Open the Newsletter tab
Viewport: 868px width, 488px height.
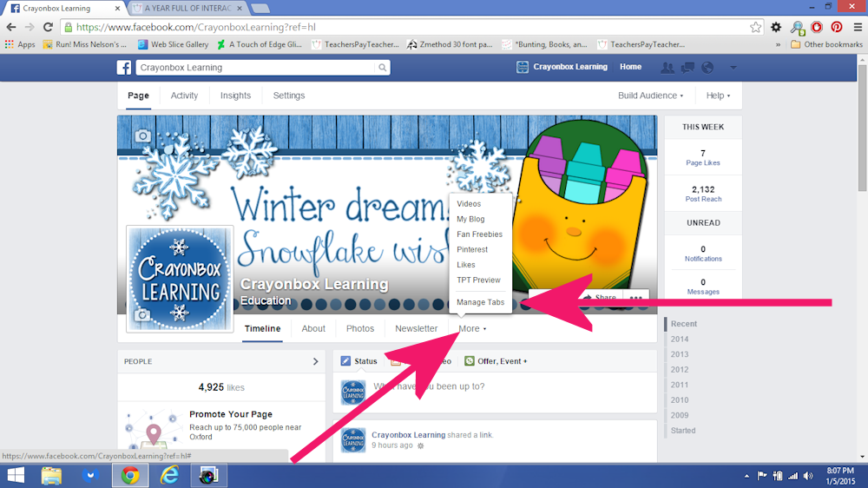click(417, 328)
